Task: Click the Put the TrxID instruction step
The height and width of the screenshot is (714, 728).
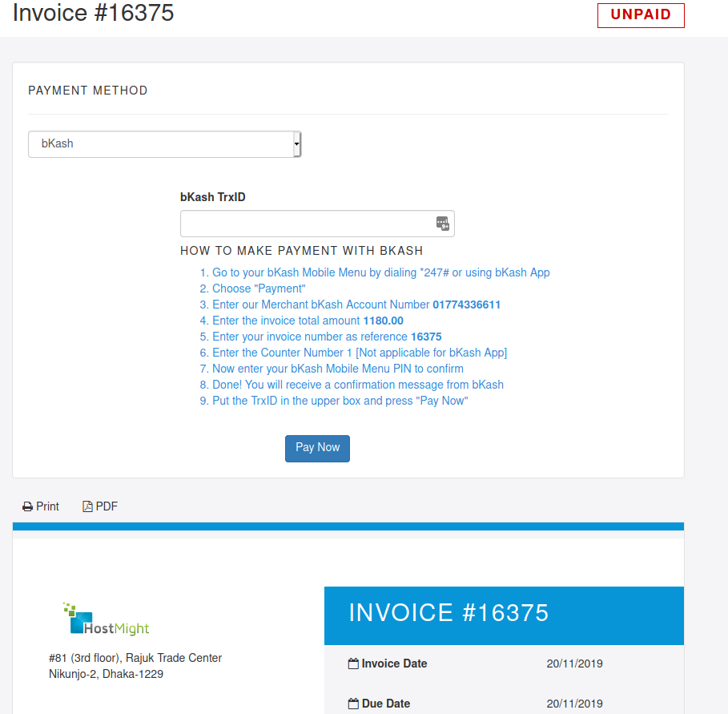Action: coord(340,401)
